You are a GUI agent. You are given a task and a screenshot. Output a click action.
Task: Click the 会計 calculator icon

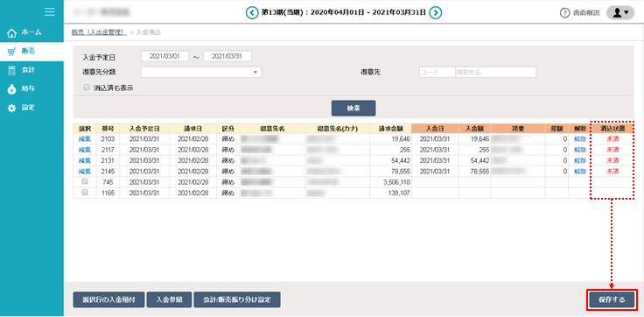click(12, 70)
